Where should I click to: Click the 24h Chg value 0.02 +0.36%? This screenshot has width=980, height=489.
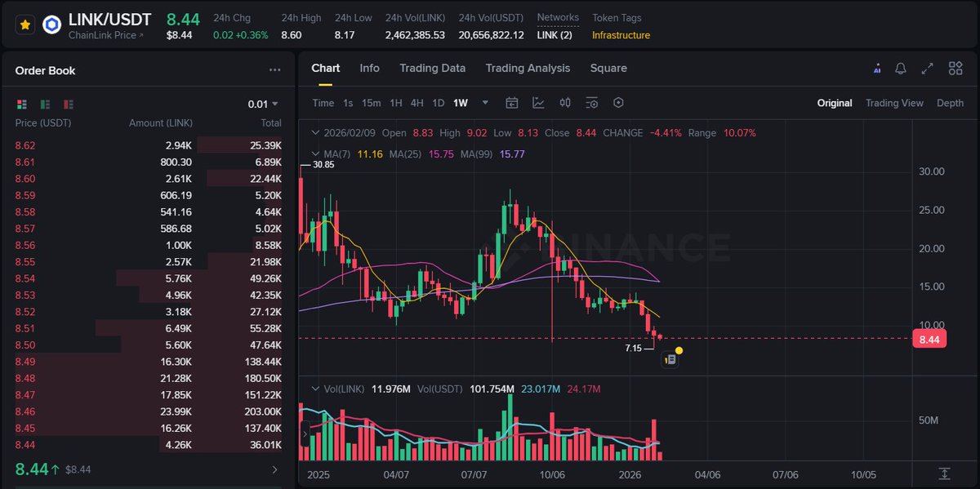point(240,35)
